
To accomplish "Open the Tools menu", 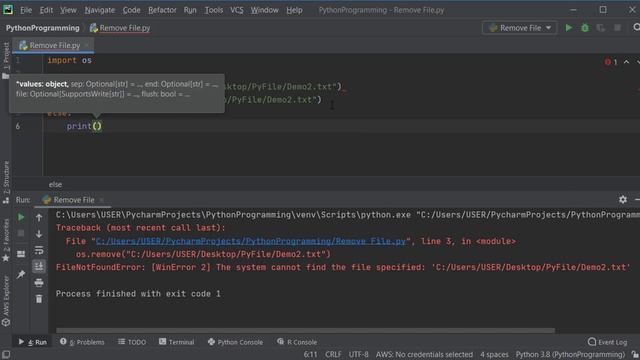I will [213, 10].
